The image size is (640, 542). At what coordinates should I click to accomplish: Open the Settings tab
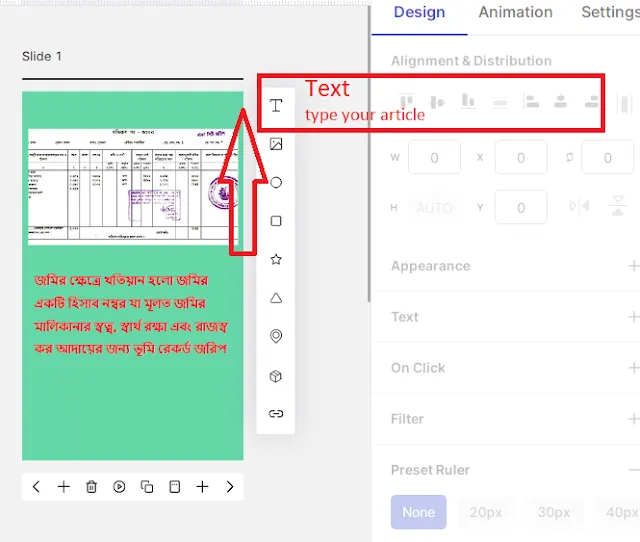click(x=610, y=13)
